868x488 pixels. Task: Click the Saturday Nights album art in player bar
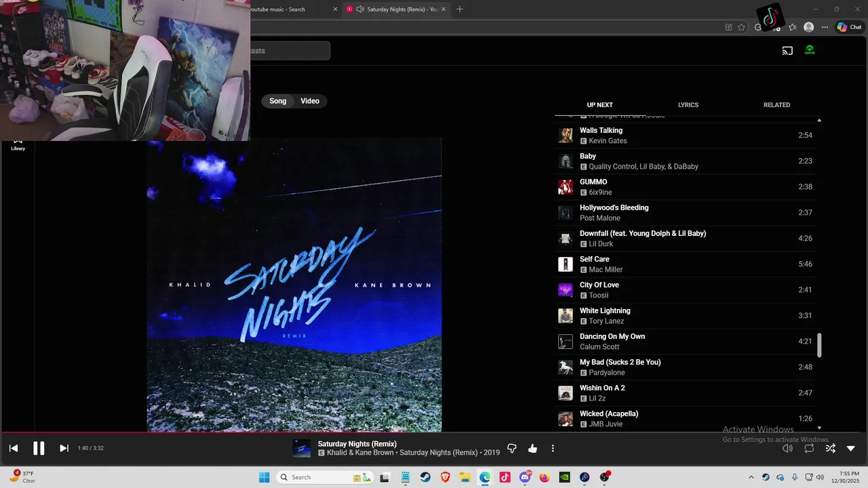coord(302,448)
